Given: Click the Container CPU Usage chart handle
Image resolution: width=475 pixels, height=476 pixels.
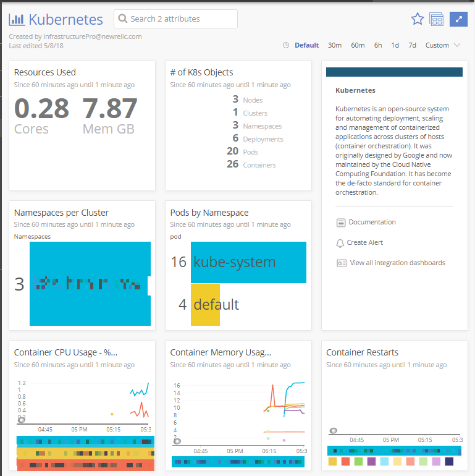Looking at the screenshot, I should coord(21,420).
